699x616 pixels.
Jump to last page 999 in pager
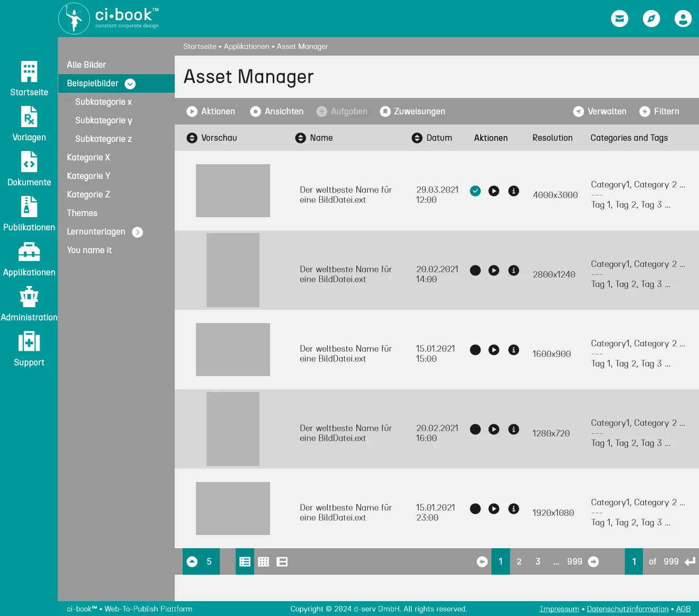point(575,561)
